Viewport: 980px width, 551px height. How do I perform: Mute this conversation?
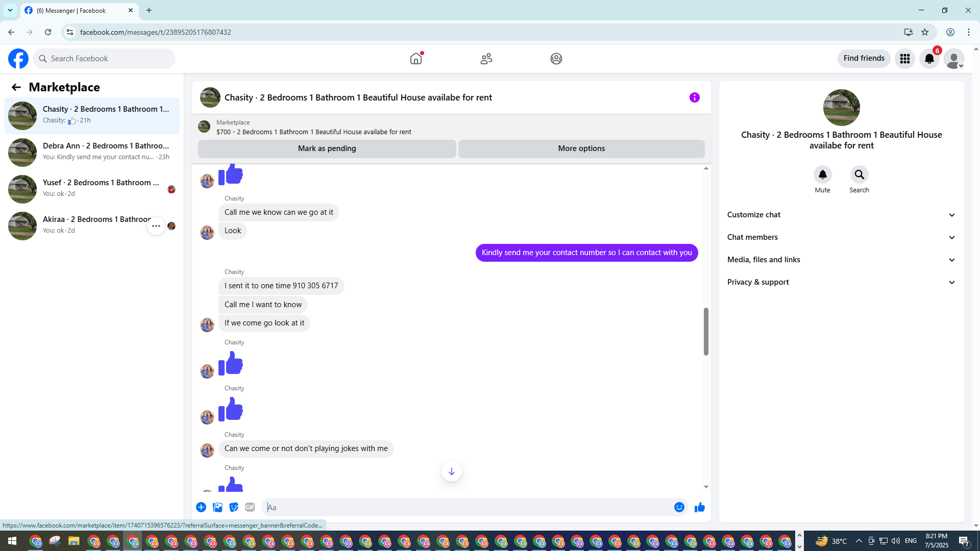tap(822, 175)
